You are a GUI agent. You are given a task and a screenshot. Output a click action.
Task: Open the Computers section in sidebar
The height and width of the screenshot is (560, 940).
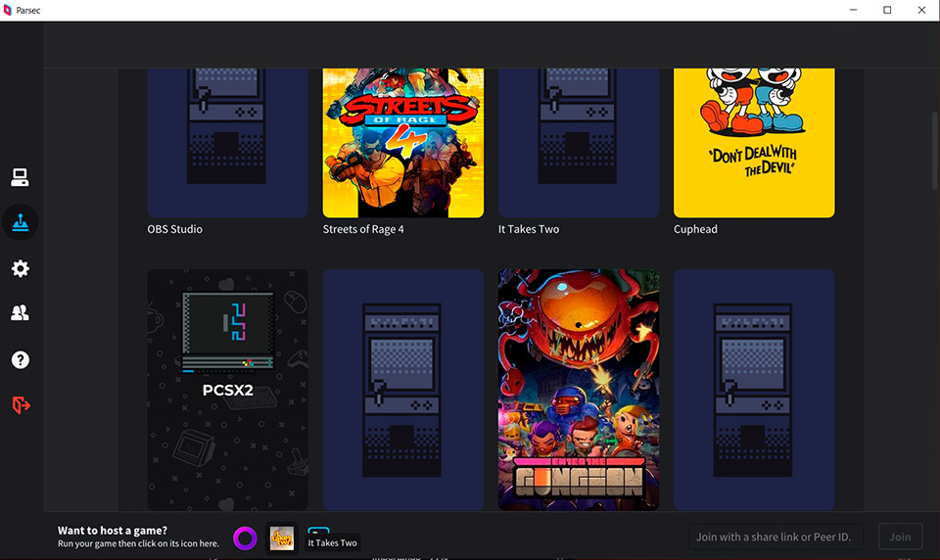(20, 177)
